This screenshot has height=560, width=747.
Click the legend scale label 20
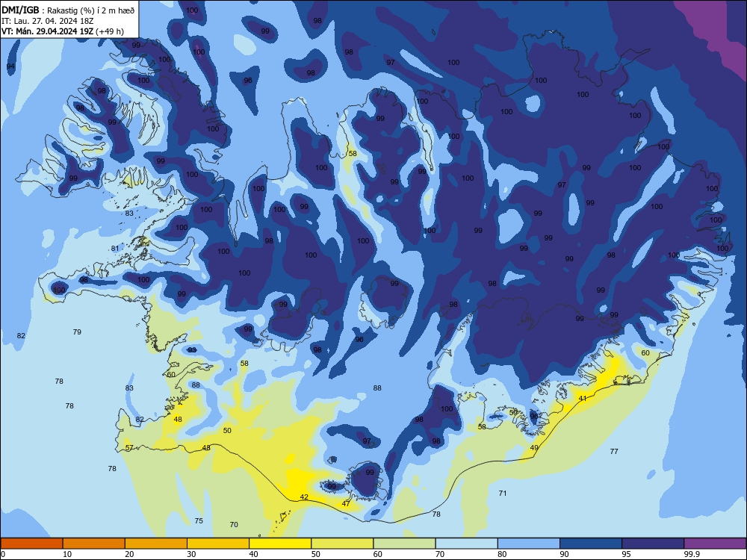coord(129,554)
